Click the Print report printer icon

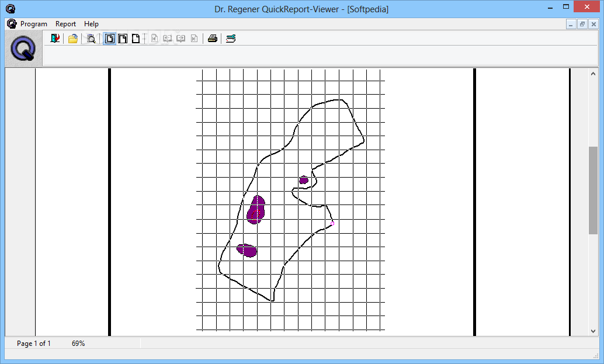213,39
